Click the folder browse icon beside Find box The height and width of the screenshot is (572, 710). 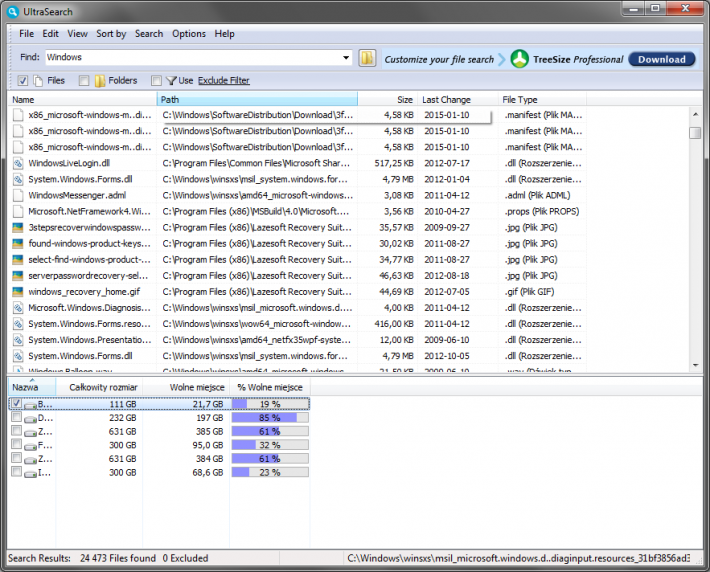[367, 58]
